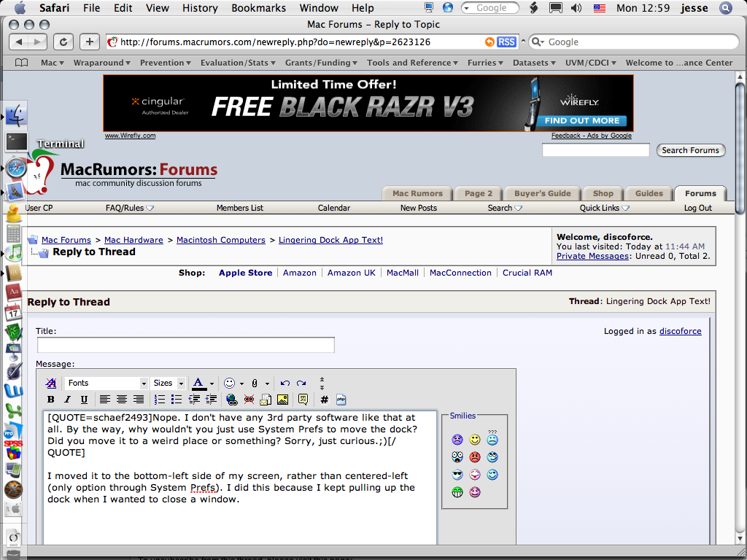Open the Sizes dropdown
Screen dimensions: 747x560
pyautogui.click(x=169, y=383)
